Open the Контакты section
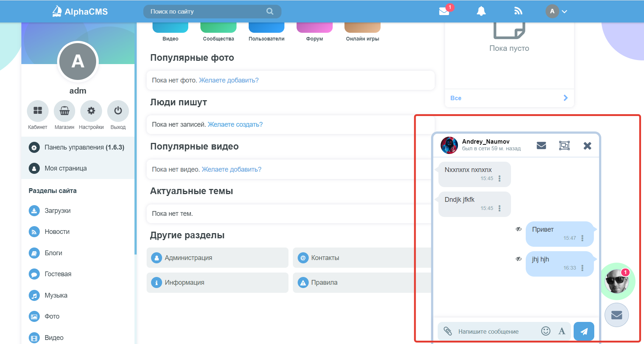This screenshot has height=344, width=644. tap(362, 258)
